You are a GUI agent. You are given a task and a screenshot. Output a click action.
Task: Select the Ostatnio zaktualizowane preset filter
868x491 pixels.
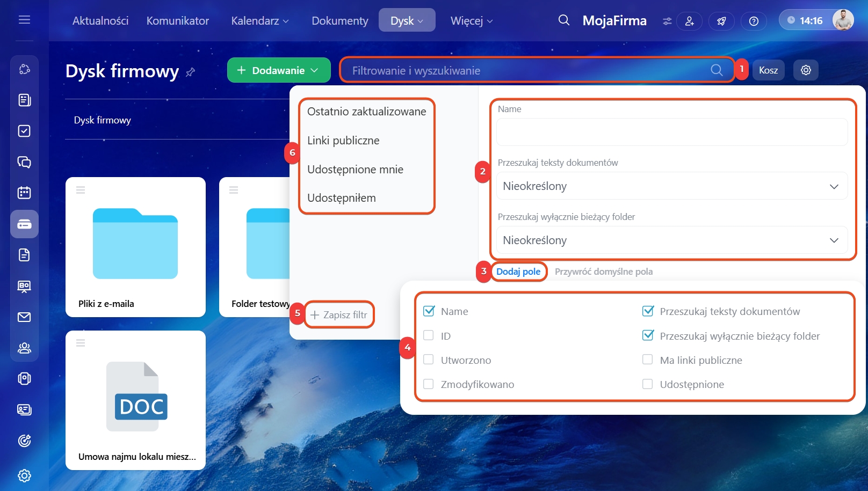(367, 112)
